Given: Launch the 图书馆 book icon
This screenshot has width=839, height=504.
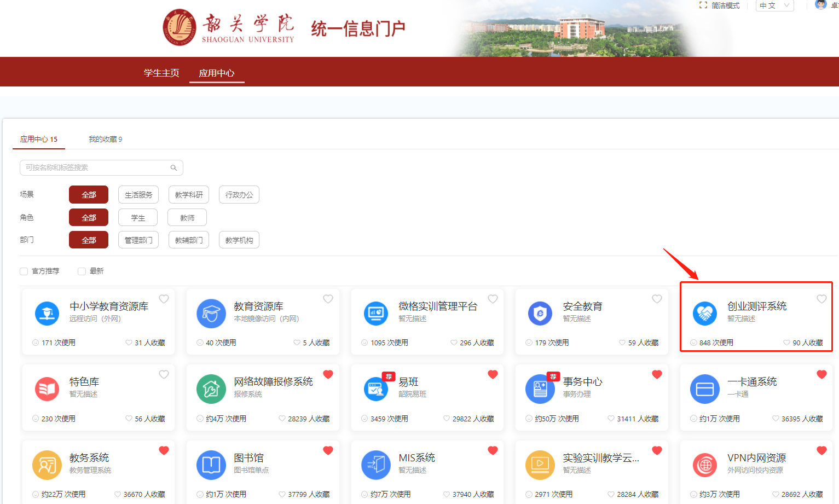Looking at the screenshot, I should (x=211, y=465).
